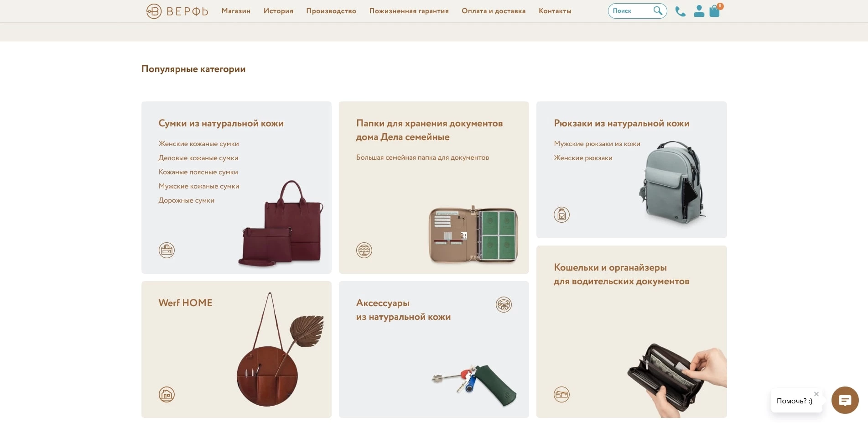Click the bag icon in Сумки card
The width and height of the screenshot is (868, 423).
pos(166,250)
